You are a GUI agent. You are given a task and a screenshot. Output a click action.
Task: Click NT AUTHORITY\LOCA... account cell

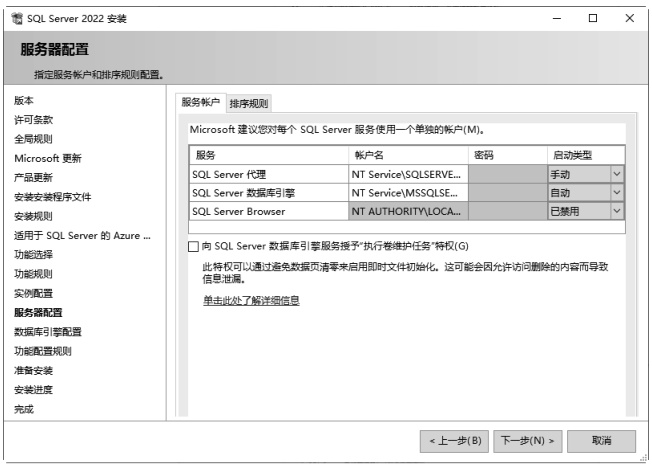click(408, 211)
